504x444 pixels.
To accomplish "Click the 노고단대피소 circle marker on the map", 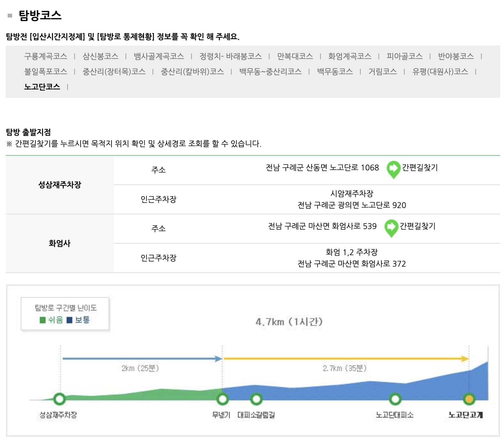I will 395,399.
